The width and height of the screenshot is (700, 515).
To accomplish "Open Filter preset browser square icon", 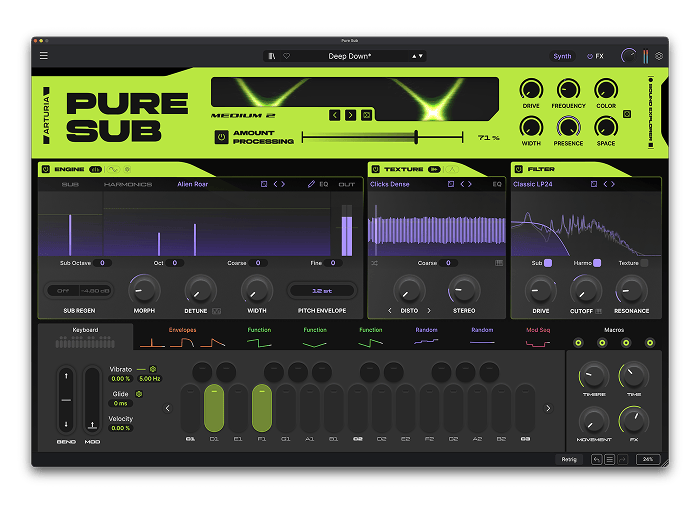I will 594,184.
